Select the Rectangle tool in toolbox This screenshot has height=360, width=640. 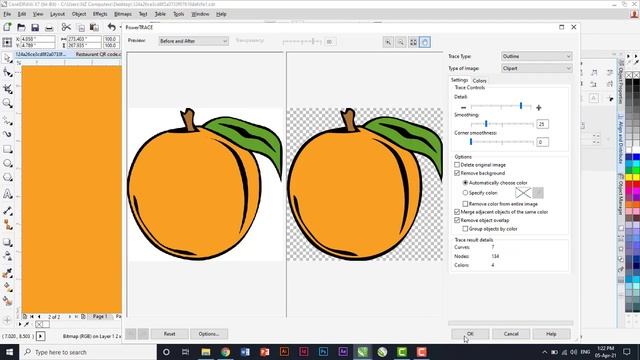click(x=7, y=149)
